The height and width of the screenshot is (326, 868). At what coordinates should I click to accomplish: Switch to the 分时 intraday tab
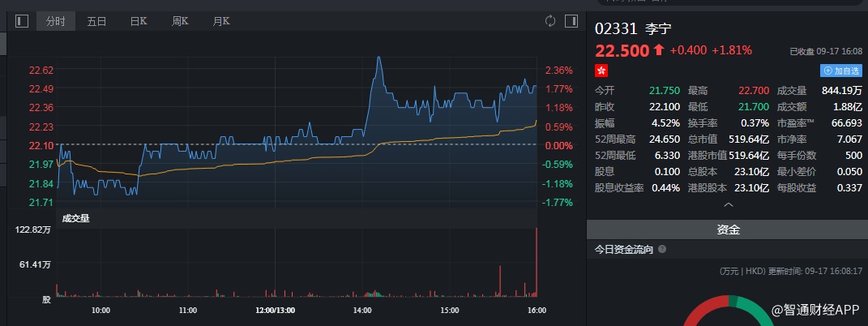[56, 21]
